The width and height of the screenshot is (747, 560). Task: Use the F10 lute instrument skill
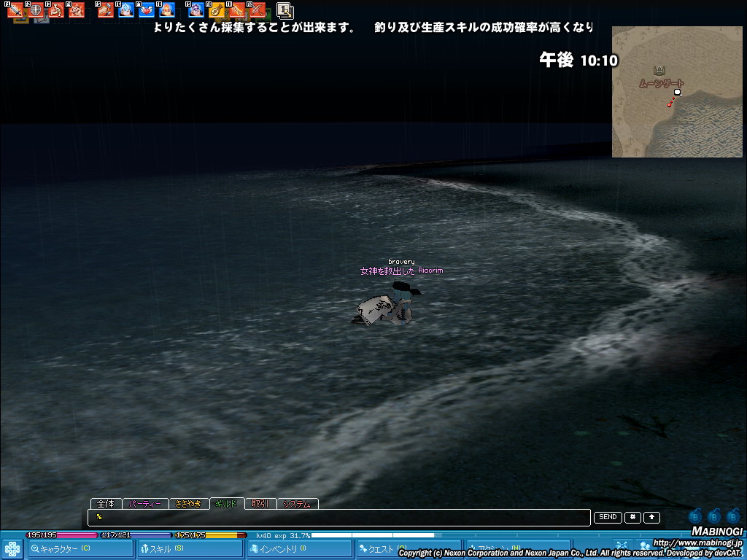(217, 10)
